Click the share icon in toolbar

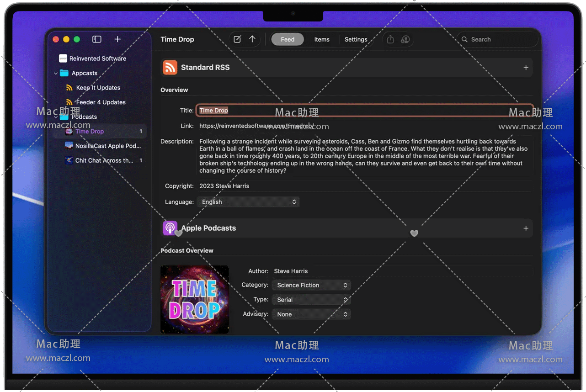(x=390, y=39)
